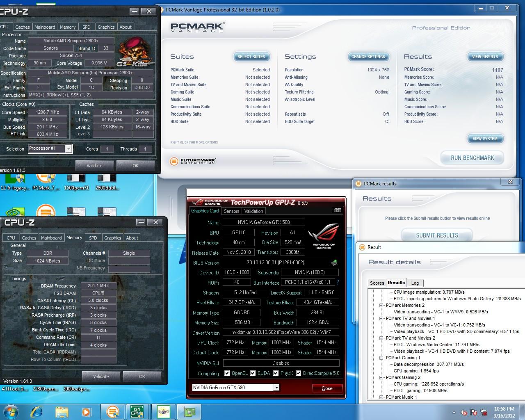The height and width of the screenshot is (420, 525).
Task: Switch to the G1 CPU-Z taskbar button
Action: (x=137, y=411)
